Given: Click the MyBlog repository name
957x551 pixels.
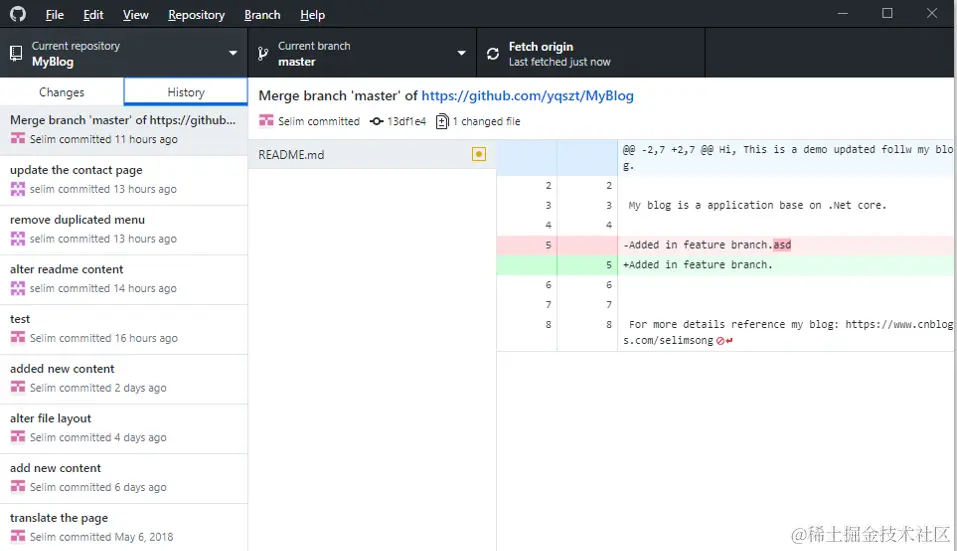Looking at the screenshot, I should (52, 62).
